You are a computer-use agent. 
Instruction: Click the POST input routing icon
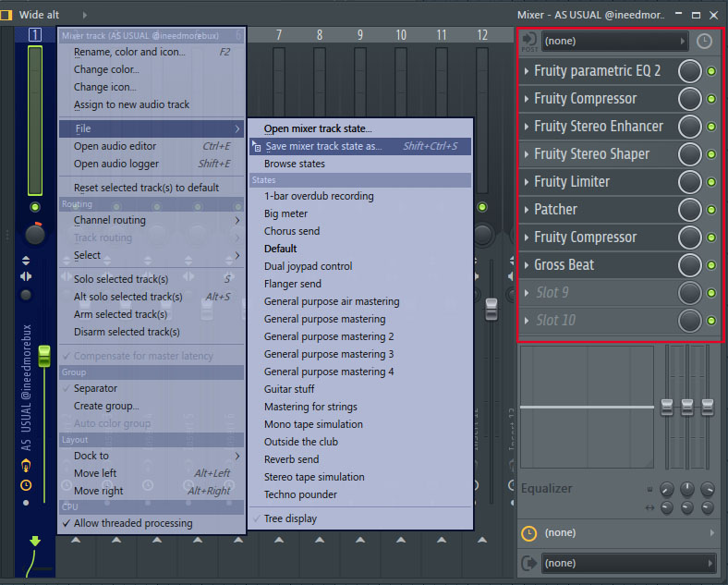[528, 42]
